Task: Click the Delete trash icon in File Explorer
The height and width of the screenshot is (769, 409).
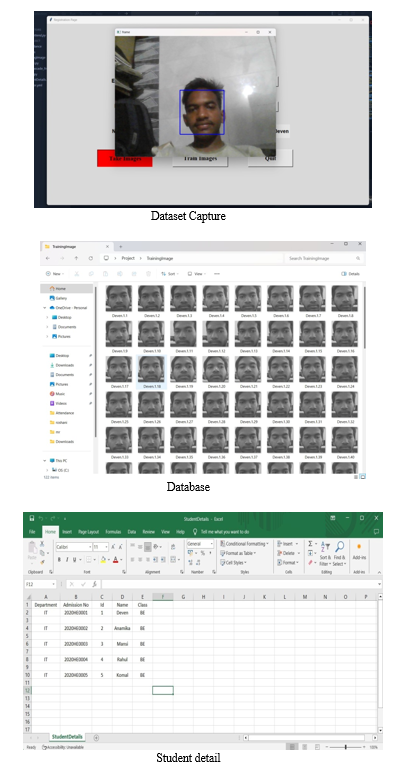Action: click(149, 274)
